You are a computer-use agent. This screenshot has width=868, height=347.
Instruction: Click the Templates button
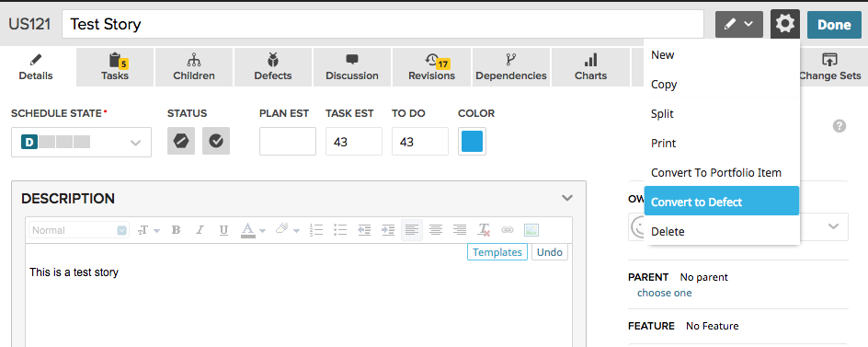(x=497, y=252)
